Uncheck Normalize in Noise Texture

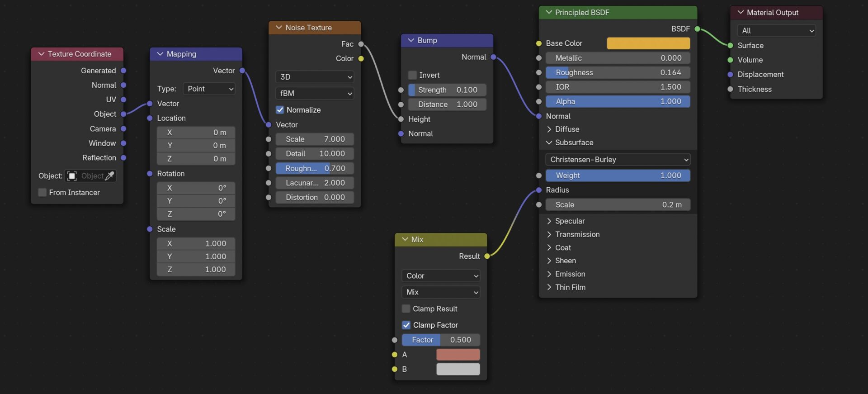coord(280,110)
